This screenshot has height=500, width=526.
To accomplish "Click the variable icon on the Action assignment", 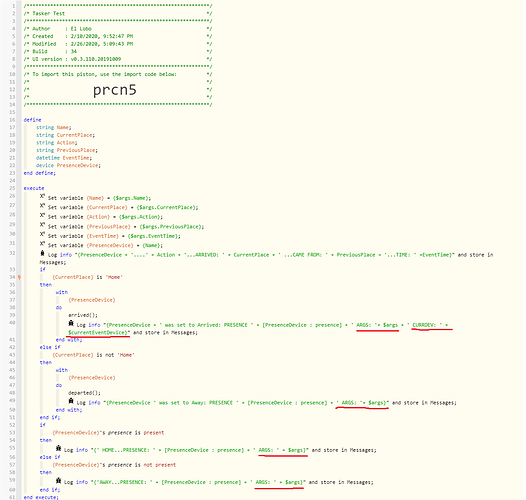I will coord(42,215).
